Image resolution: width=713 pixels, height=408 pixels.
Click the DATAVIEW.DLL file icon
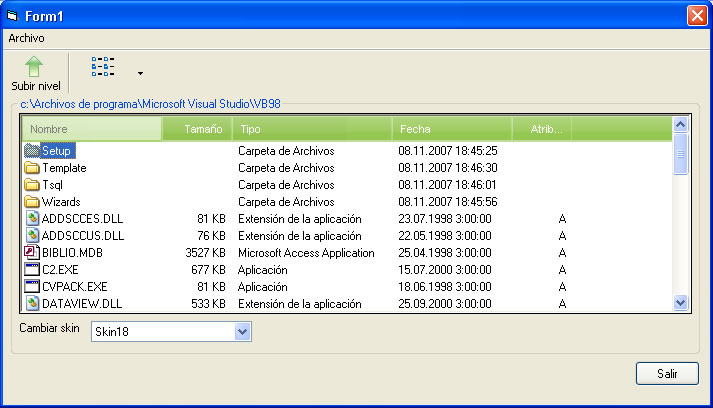(x=31, y=304)
